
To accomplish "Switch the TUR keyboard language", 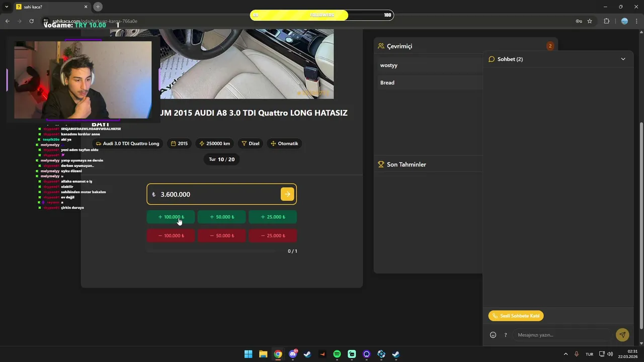I will tap(589, 354).
